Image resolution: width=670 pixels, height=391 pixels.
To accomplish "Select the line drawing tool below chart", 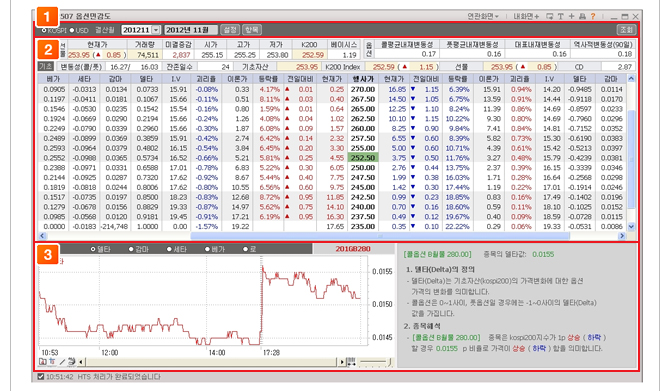I will (x=62, y=362).
